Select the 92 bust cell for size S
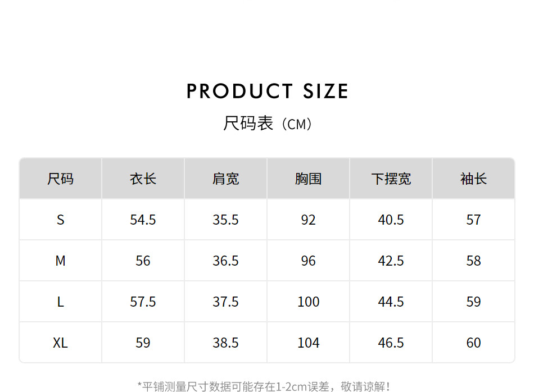 click(x=308, y=220)
